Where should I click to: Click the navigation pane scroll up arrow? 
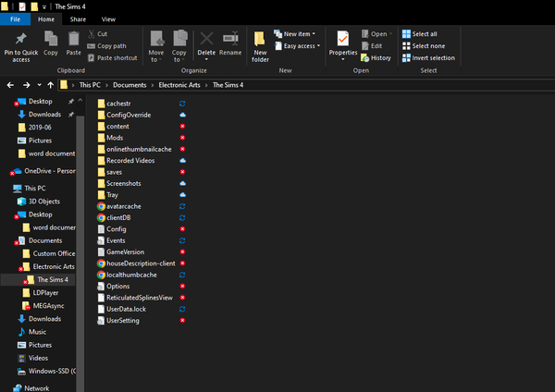click(x=80, y=101)
